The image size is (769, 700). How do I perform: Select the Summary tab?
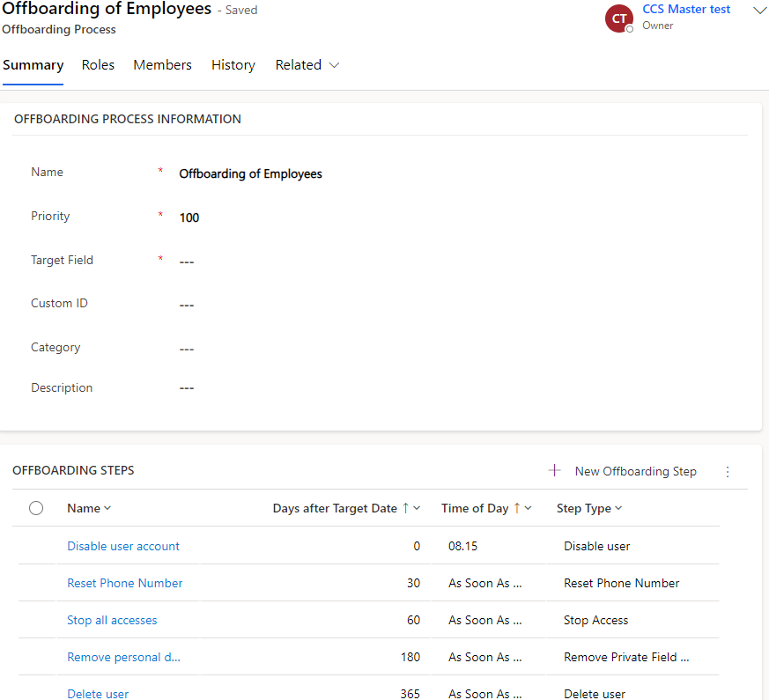[x=33, y=65]
